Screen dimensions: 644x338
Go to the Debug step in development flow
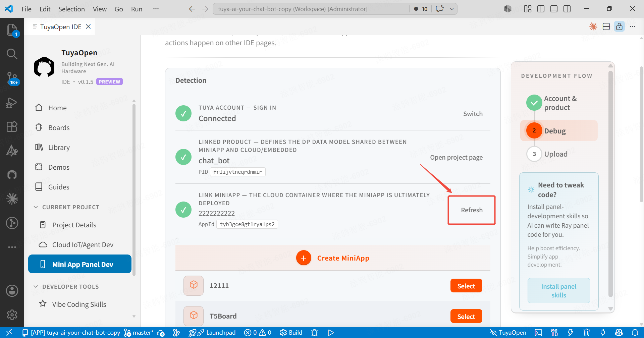click(559, 131)
